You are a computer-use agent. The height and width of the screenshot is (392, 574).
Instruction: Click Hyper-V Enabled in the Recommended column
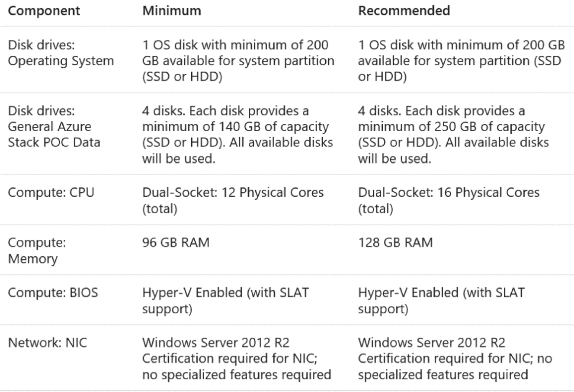click(441, 300)
